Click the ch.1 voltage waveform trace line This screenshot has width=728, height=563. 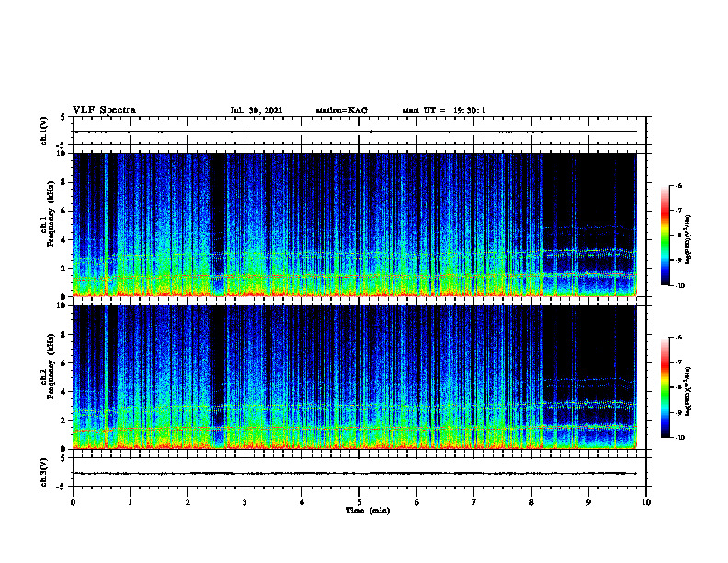coord(355,132)
